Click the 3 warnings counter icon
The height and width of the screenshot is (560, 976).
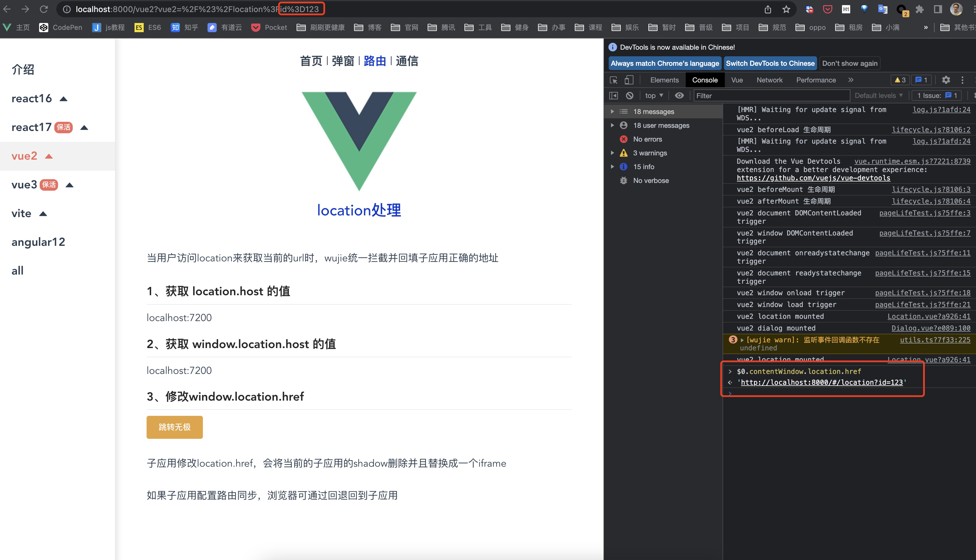coord(900,80)
